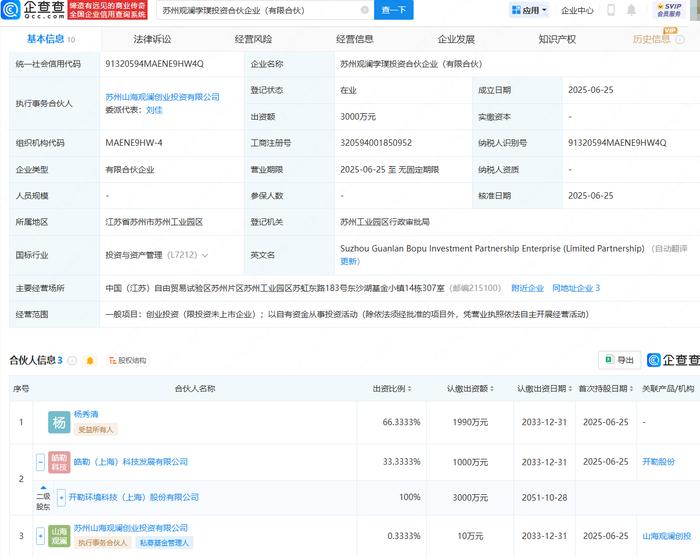Switch to 知识产权 tab

(x=557, y=39)
